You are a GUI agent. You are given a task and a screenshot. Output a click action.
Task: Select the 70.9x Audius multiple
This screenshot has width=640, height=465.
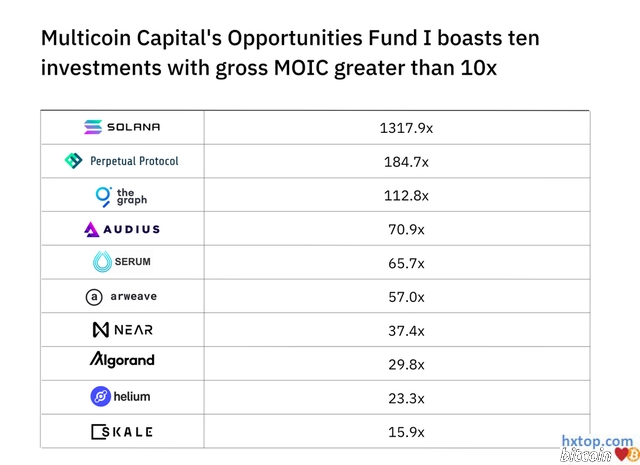(x=404, y=229)
